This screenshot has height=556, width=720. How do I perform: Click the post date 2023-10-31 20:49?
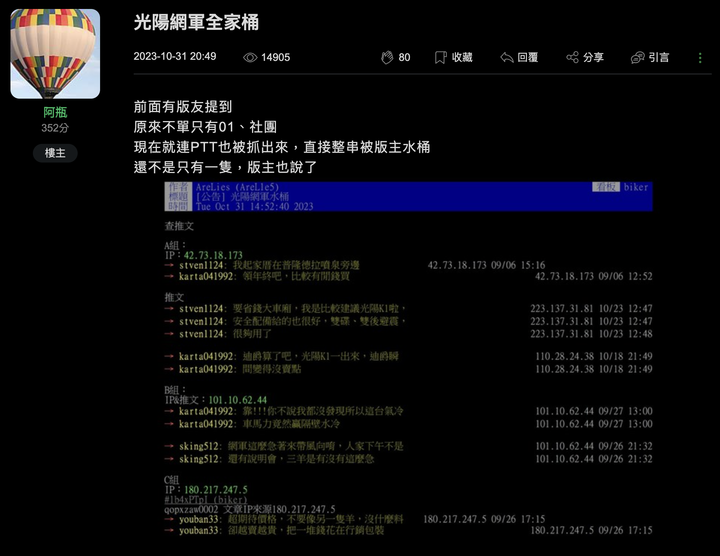point(175,56)
